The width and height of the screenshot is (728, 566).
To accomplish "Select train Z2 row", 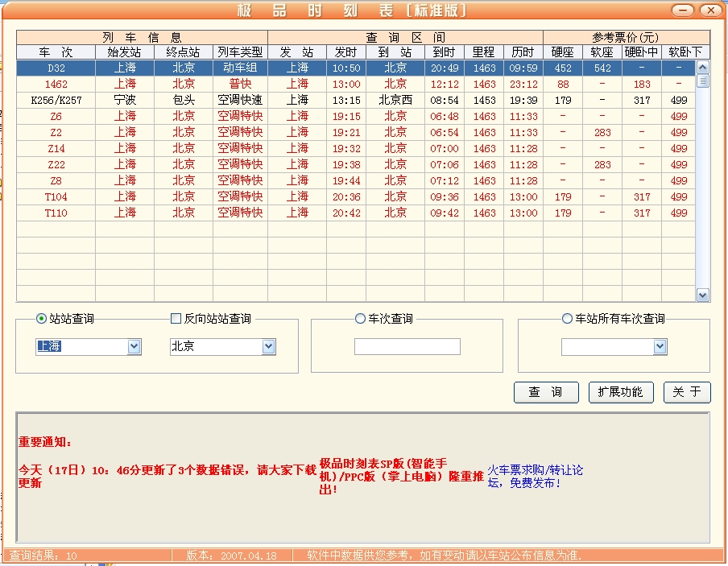I will [356, 132].
